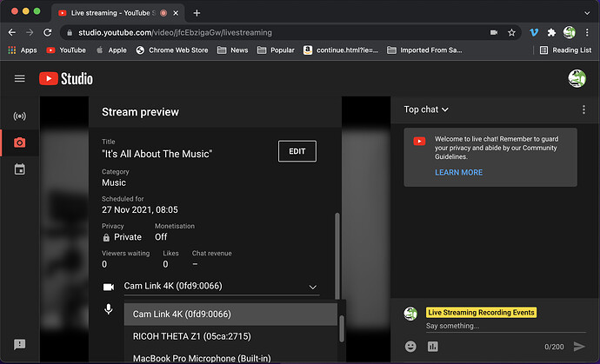Open the channel avatar in the Studio header
This screenshot has height=364, width=600.
[x=577, y=79]
